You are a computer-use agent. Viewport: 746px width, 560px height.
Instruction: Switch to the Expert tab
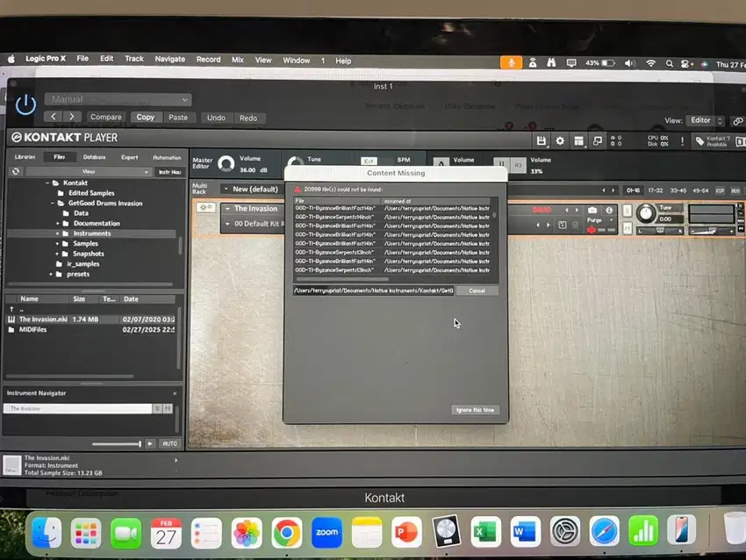tap(129, 157)
